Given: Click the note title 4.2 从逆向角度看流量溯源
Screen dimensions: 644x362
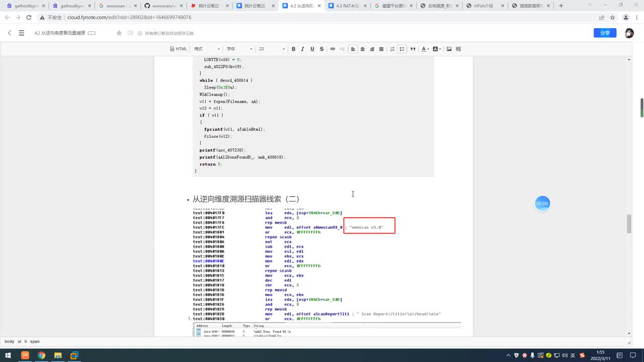Looking at the screenshot, I should pos(65,33).
